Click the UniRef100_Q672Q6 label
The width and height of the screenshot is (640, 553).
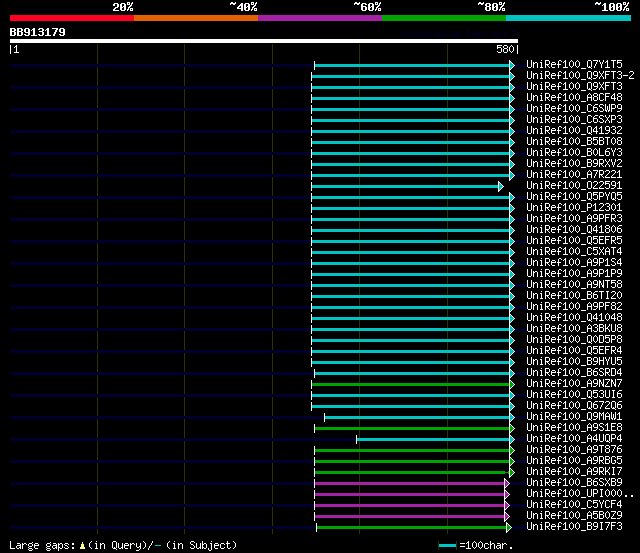(x=574, y=406)
